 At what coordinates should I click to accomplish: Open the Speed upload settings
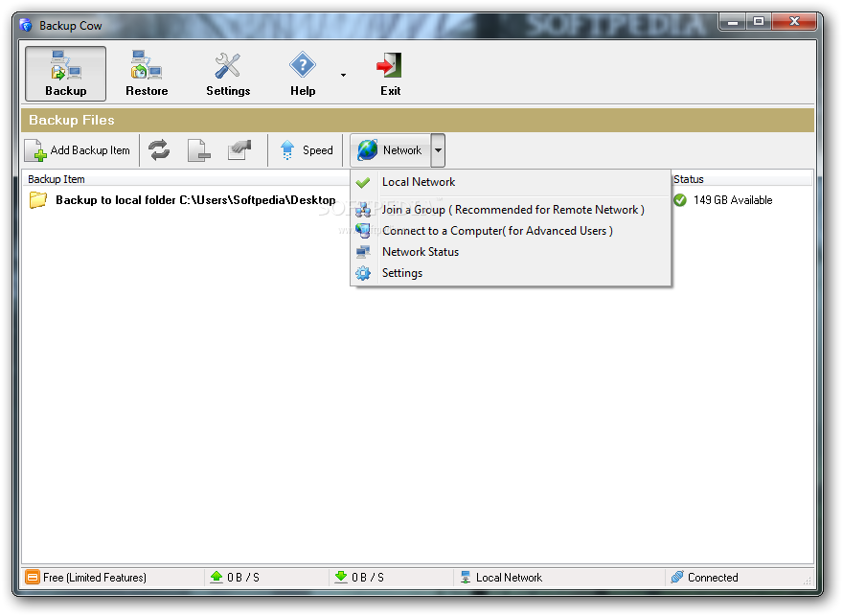pyautogui.click(x=307, y=150)
